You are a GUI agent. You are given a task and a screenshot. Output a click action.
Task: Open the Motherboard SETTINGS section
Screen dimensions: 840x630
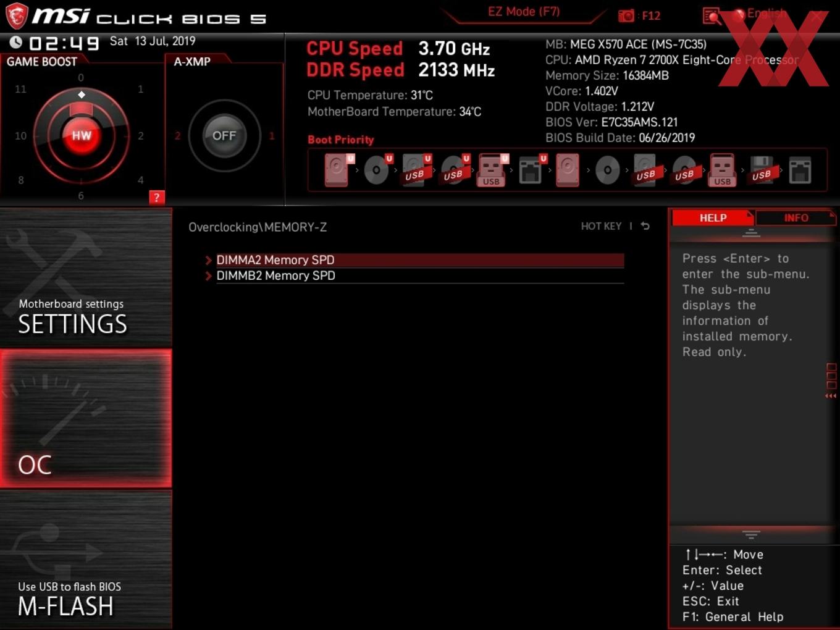tap(86, 278)
